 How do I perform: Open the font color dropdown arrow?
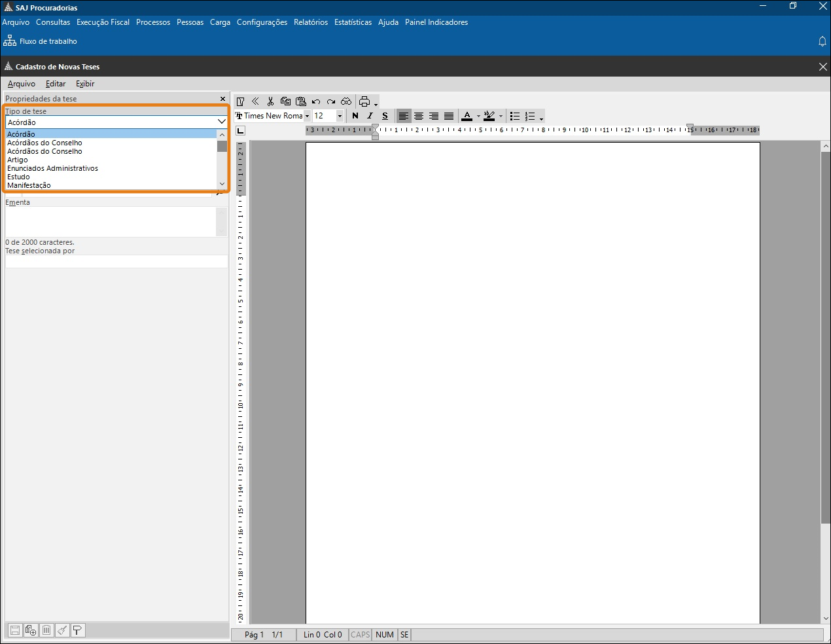pos(478,116)
